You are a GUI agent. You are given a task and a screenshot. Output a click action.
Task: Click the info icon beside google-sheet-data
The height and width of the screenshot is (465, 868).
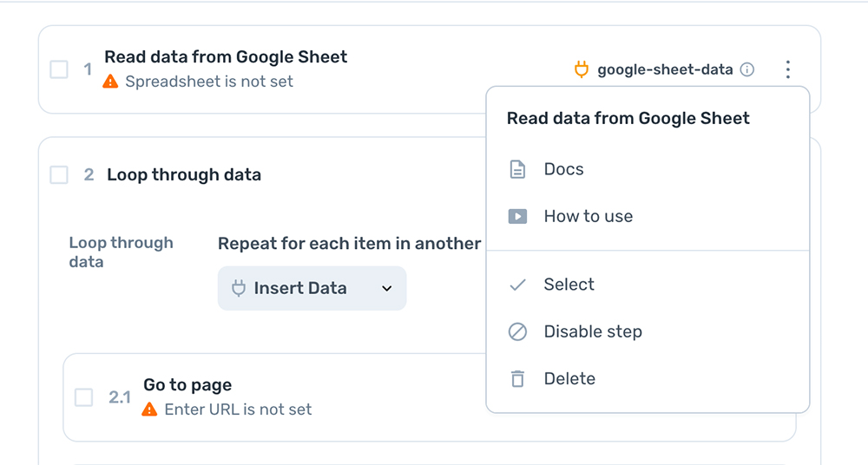[747, 69]
